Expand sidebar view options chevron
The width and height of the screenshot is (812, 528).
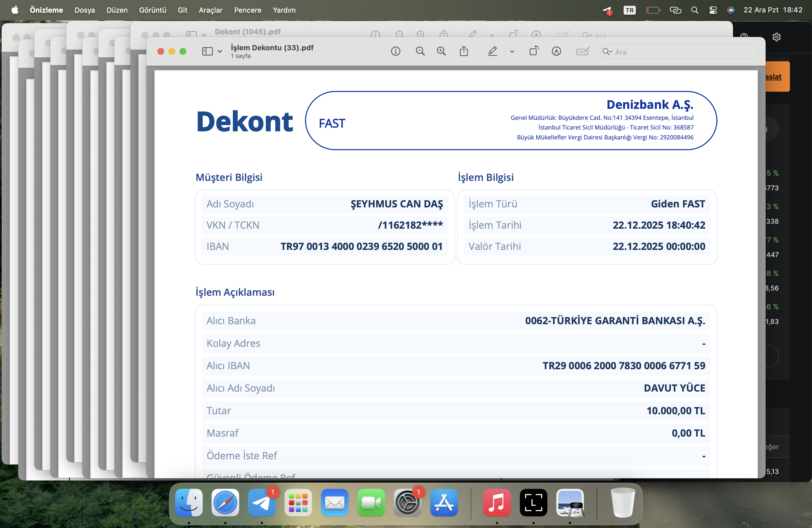coord(220,52)
